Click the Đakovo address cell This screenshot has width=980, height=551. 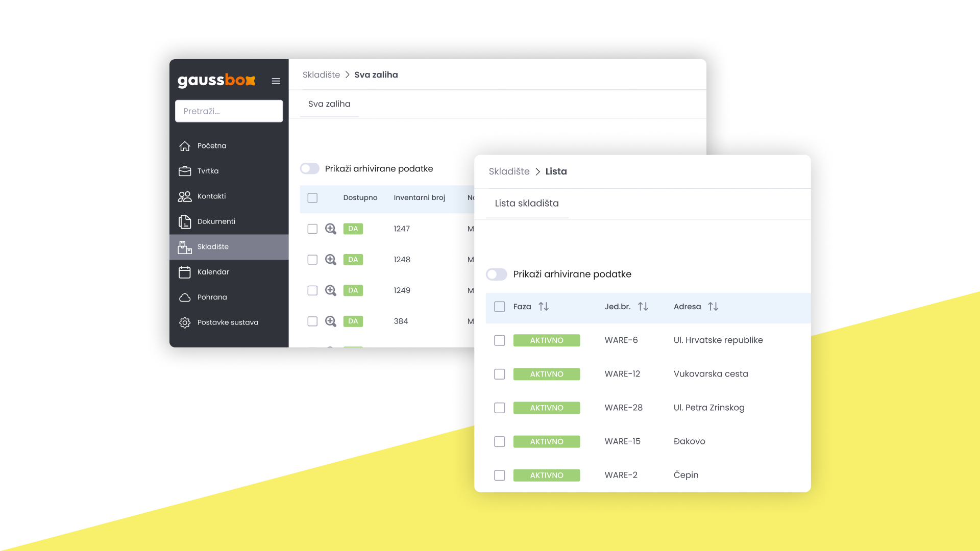(x=690, y=441)
